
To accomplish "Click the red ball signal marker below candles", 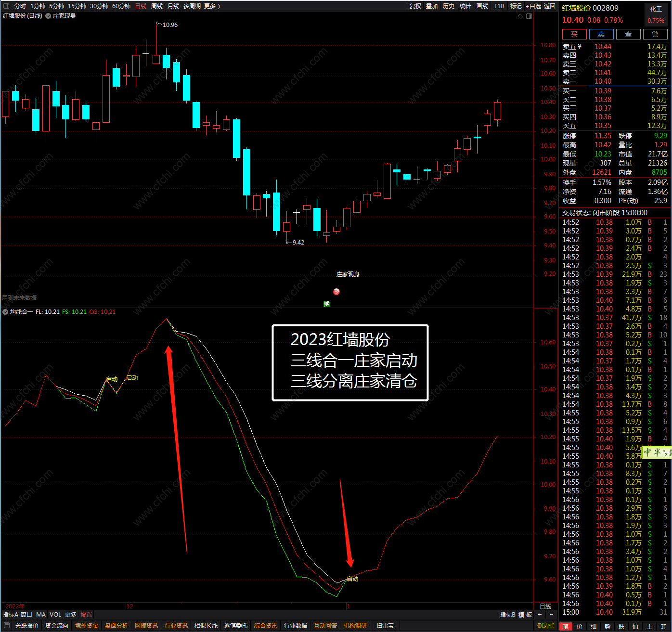I will (x=336, y=292).
